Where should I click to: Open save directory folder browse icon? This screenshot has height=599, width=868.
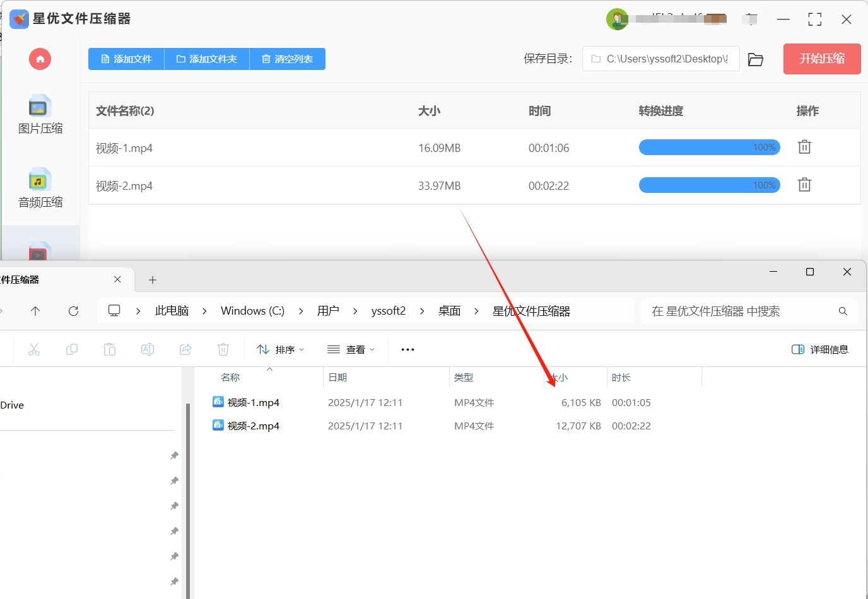tap(755, 59)
